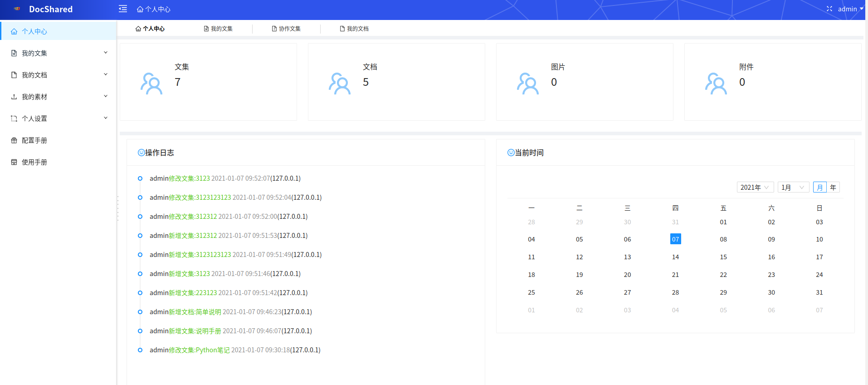Open the admin user dropdown
868x385 pixels.
click(x=850, y=9)
